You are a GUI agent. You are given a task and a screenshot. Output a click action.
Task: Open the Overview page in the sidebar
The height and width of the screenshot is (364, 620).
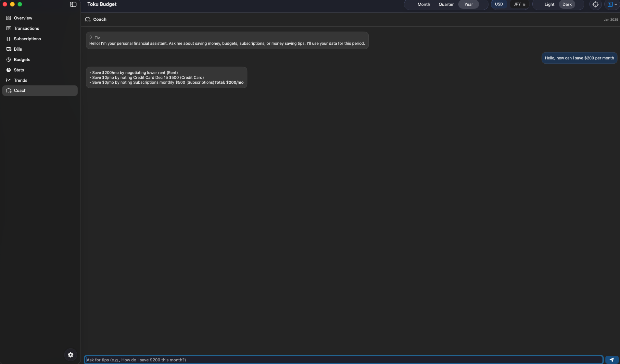click(x=23, y=18)
